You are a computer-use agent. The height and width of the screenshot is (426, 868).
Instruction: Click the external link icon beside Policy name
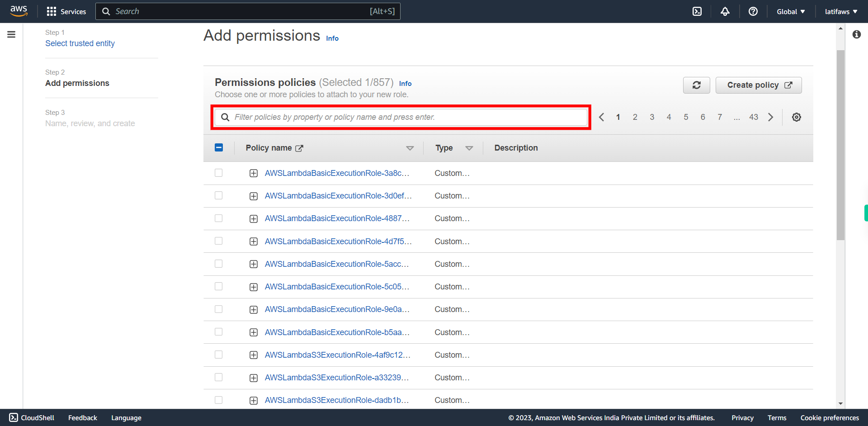pos(299,148)
